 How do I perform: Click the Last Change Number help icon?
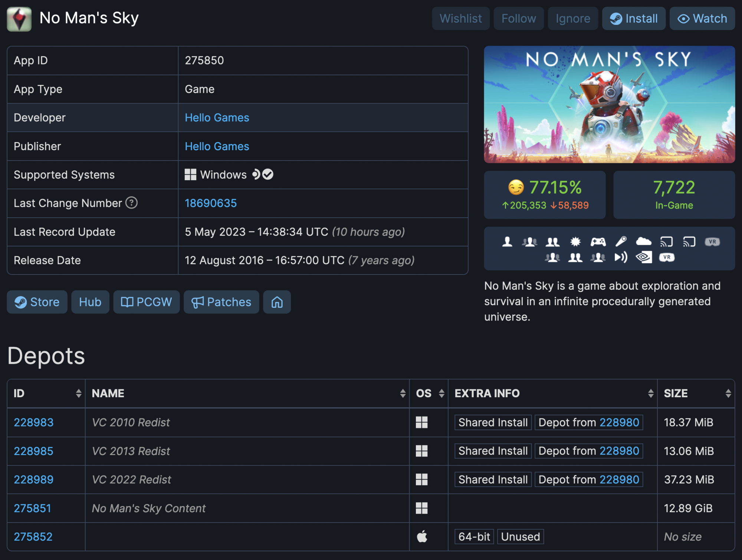click(131, 203)
